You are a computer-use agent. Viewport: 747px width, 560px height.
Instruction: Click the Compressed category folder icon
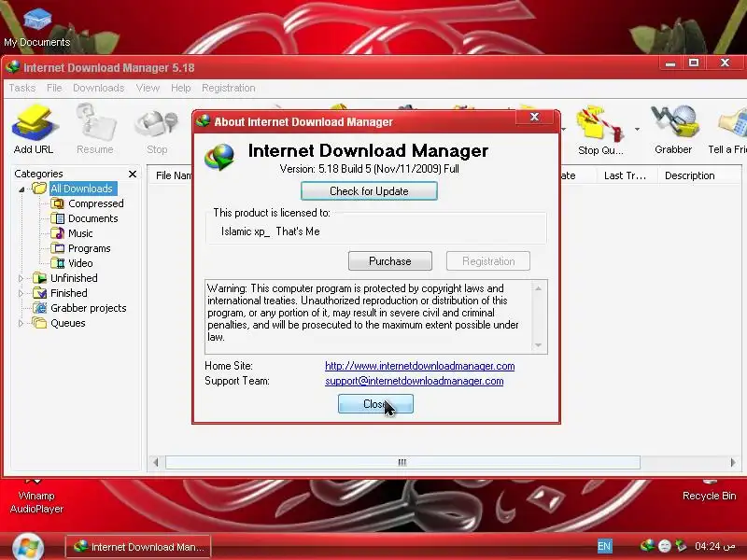[x=58, y=203]
